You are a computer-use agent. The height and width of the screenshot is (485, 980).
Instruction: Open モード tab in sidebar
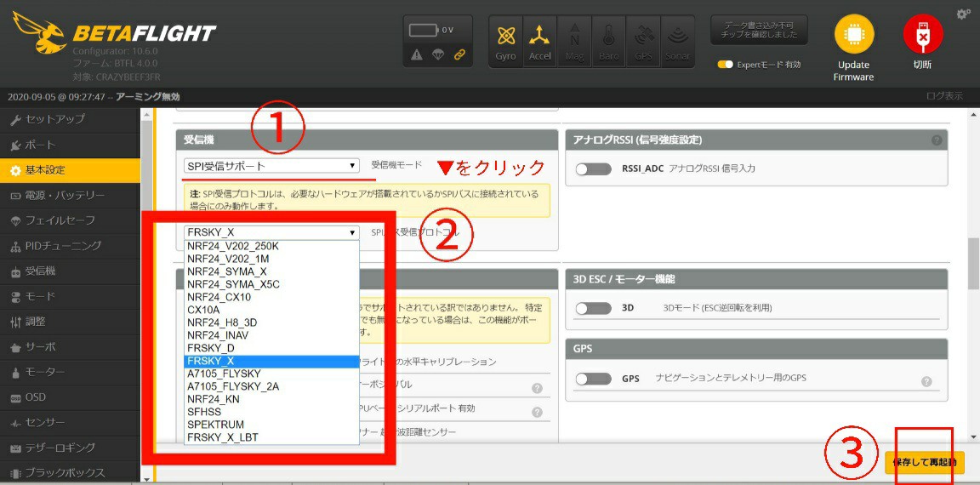click(x=70, y=296)
